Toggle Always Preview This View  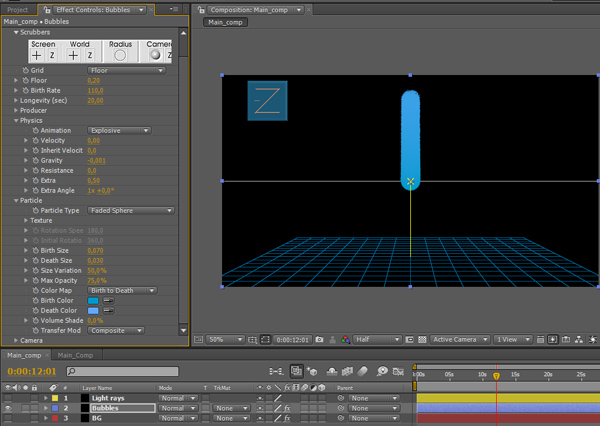click(x=198, y=339)
